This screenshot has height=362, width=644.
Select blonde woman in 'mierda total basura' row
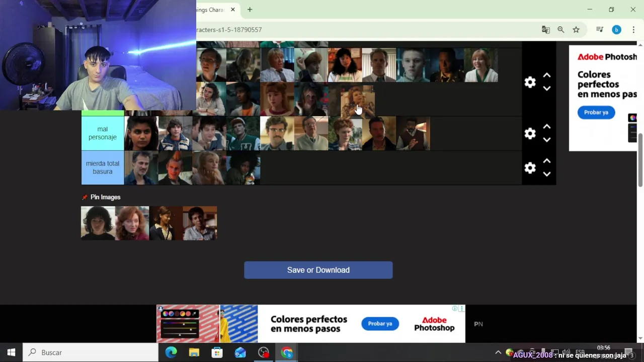pos(209,167)
